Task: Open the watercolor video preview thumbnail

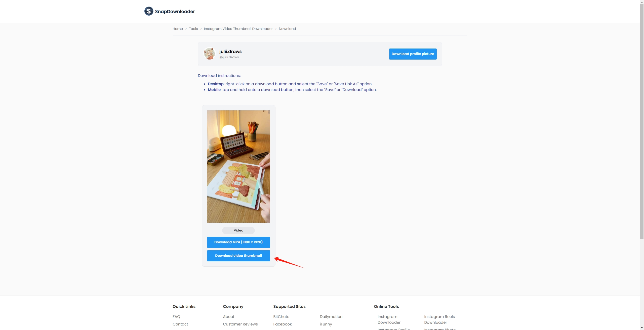Action: point(238,166)
